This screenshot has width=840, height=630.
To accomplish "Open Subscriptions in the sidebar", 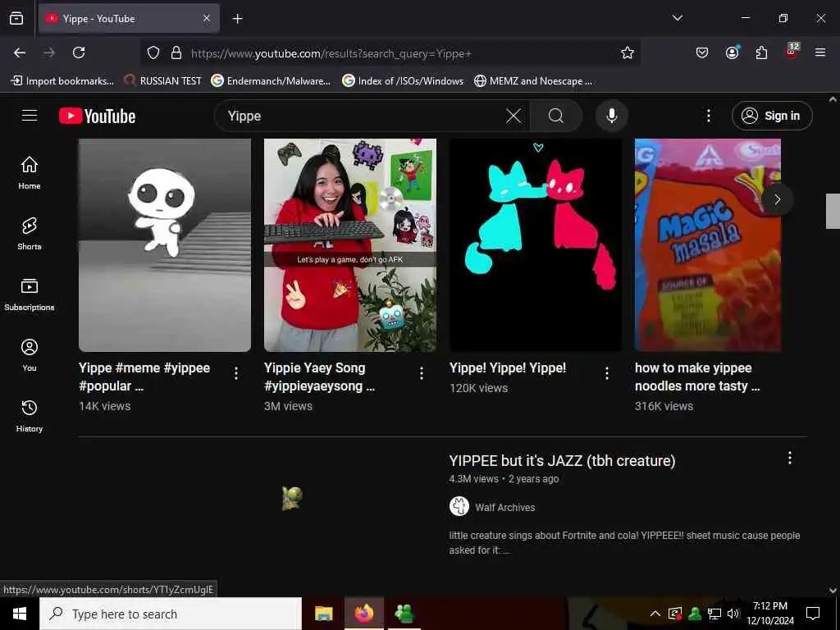I will click(30, 294).
